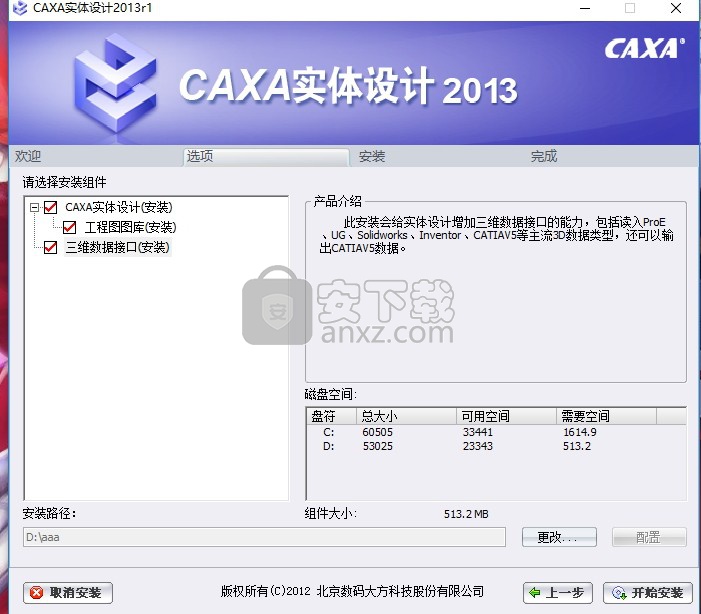Screen dimensions: 701x614
Task: Select the D: drive row
Action: coord(496,446)
